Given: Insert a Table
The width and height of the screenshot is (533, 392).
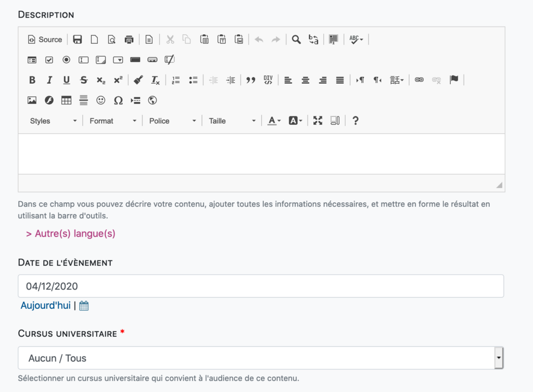Looking at the screenshot, I should [x=66, y=100].
